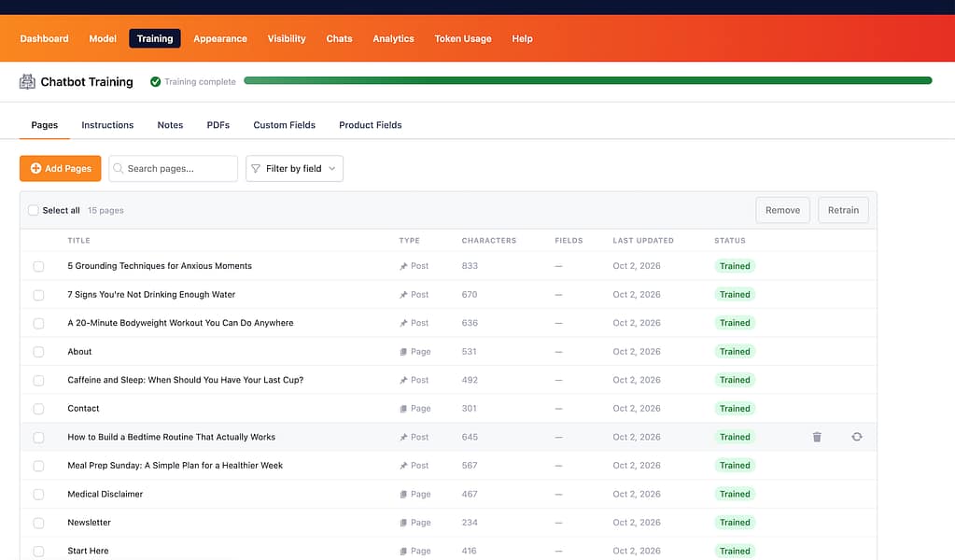Screen dimensions: 955x560
Task: Click the retrain icon on Bedtime Routine row
Action: click(856, 437)
